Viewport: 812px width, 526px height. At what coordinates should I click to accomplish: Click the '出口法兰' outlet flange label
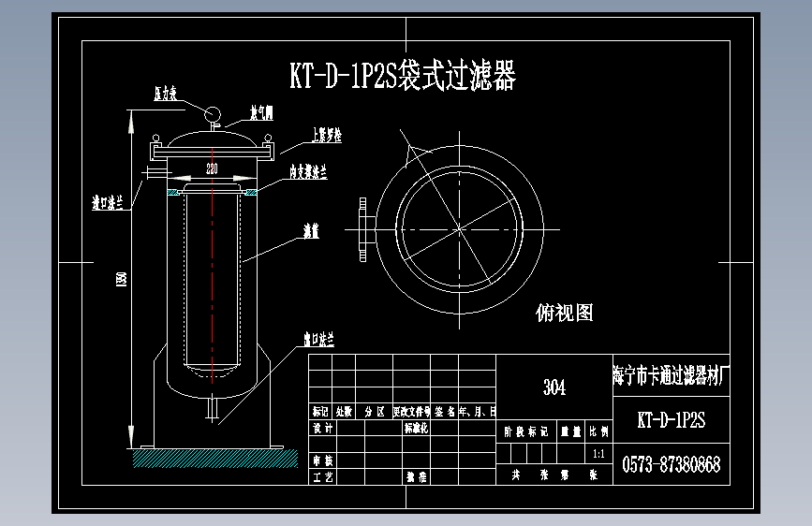coord(319,339)
